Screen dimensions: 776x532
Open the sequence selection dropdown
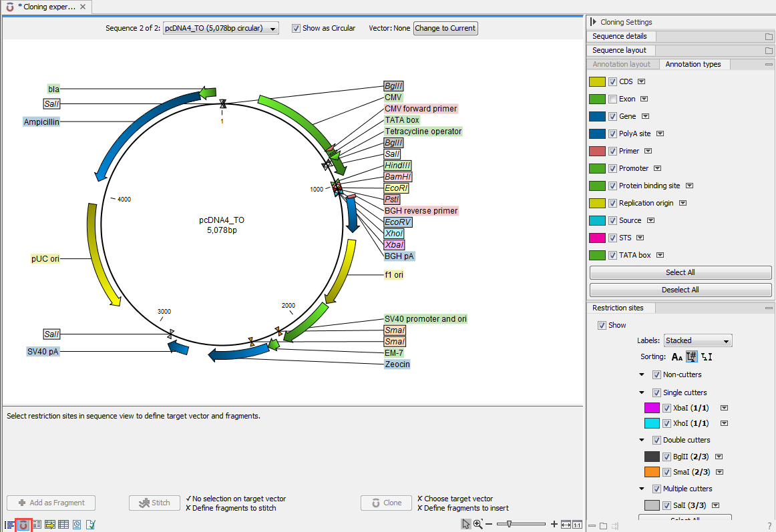[220, 29]
